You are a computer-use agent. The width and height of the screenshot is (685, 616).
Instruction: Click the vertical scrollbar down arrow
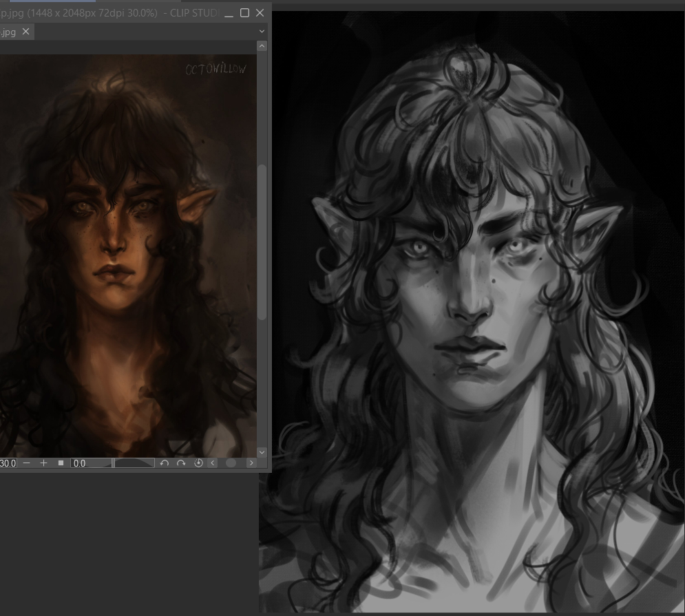(262, 452)
